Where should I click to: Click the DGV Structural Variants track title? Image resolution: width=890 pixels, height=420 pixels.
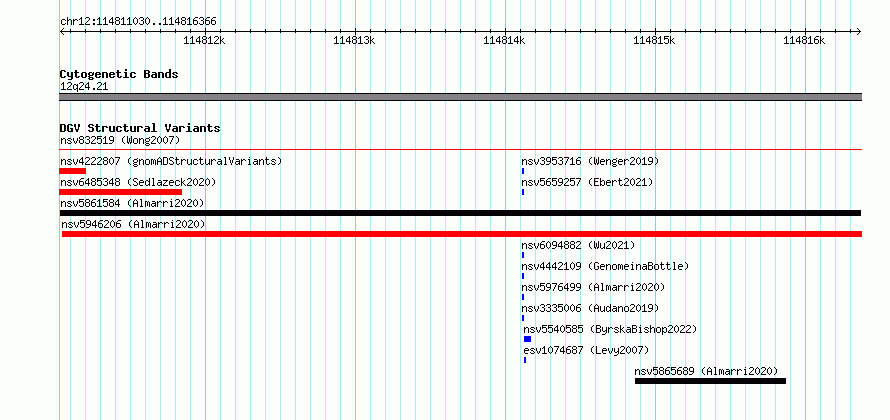point(140,128)
